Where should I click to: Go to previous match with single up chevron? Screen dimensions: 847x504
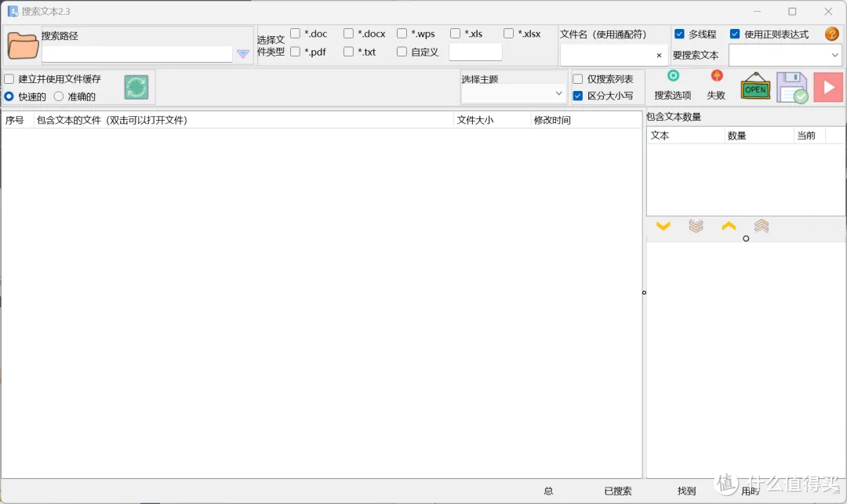click(729, 226)
